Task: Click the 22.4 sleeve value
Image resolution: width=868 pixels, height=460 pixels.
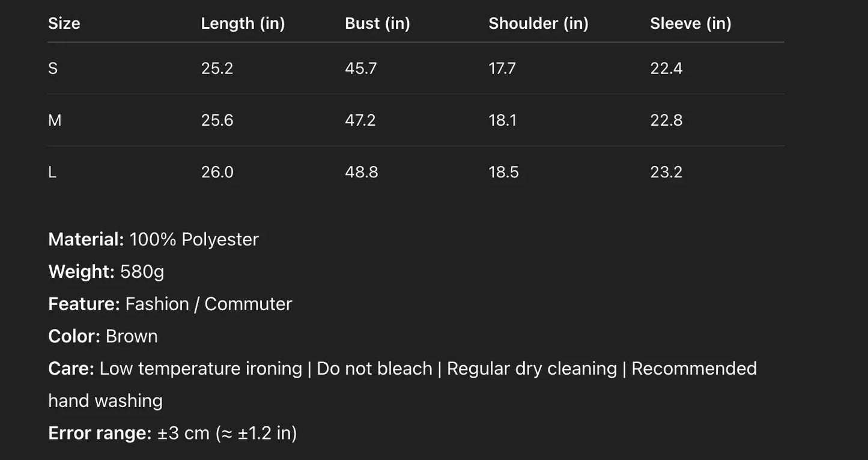Action: [666, 69]
